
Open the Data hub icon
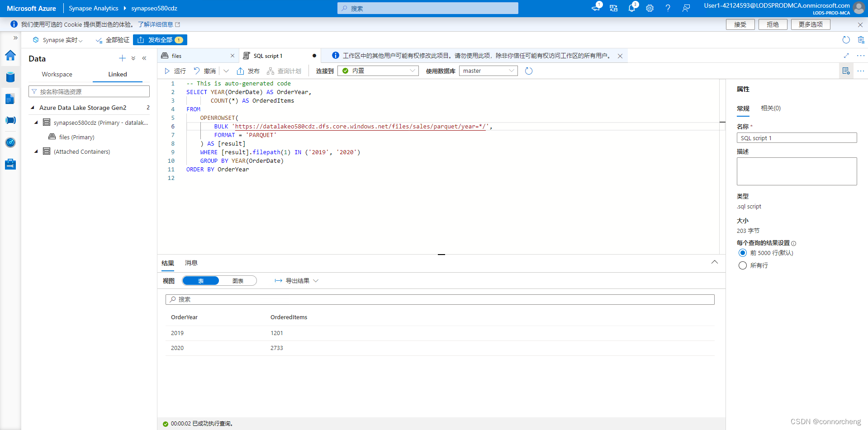pos(10,77)
